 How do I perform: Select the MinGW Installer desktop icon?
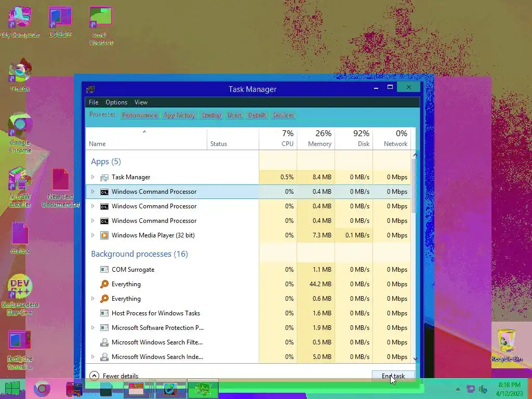tap(20, 187)
